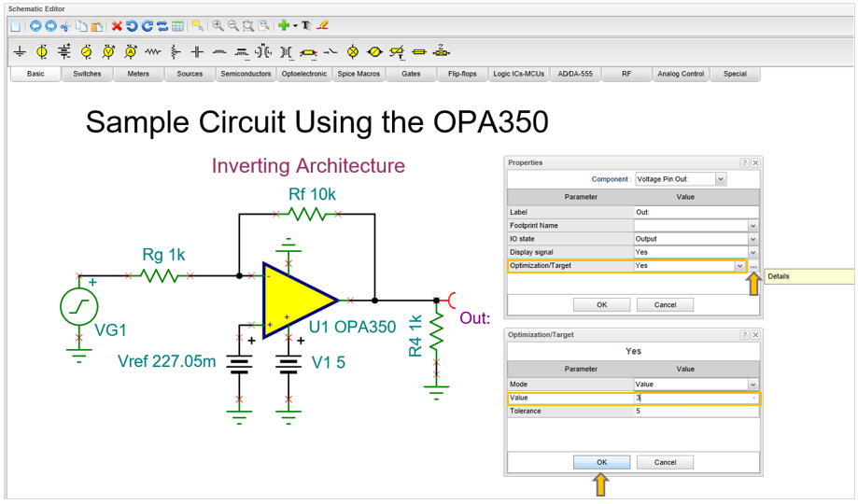The height and width of the screenshot is (504, 858).
Task: Expand the Mode dropdown in Optimization/Target
Action: tap(753, 385)
